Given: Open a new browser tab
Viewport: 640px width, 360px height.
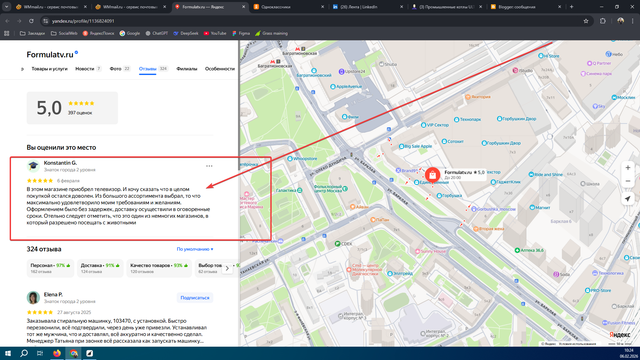Looking at the screenshot, I should [571, 7].
